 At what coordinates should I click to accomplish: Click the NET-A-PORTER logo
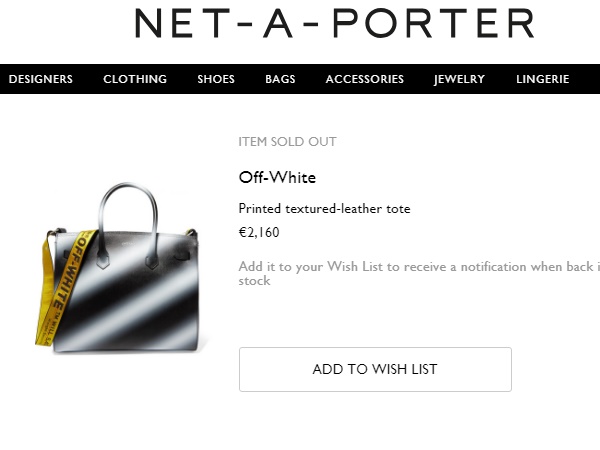(334, 24)
